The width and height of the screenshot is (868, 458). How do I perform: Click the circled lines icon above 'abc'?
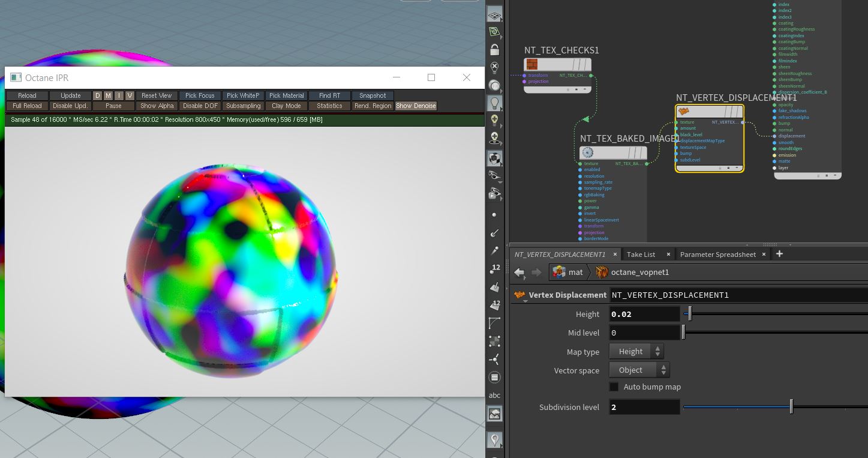coord(494,378)
